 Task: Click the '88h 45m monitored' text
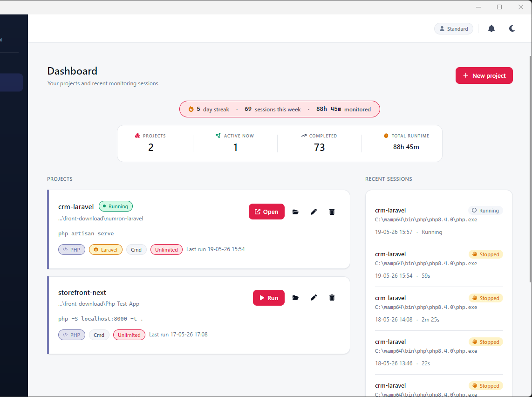tap(343, 109)
